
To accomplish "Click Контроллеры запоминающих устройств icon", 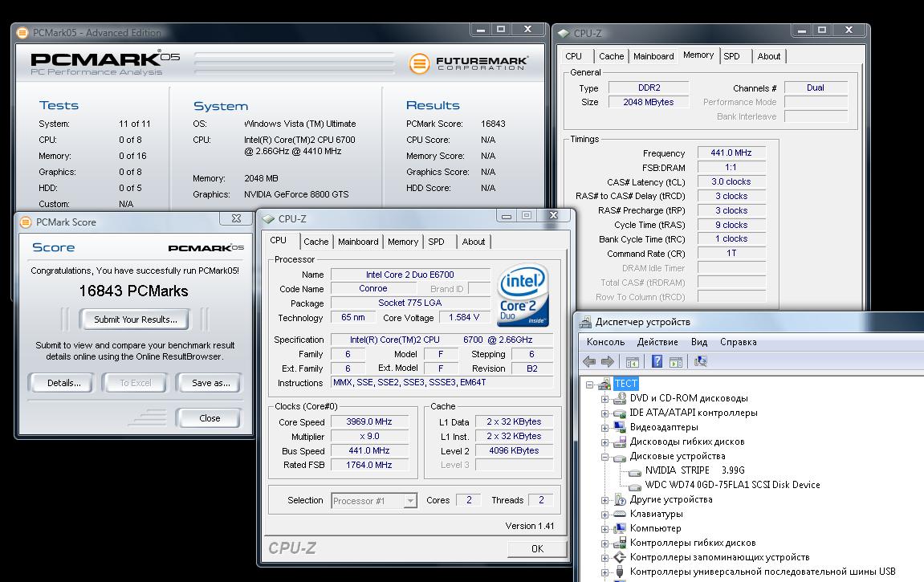I will (x=619, y=557).
